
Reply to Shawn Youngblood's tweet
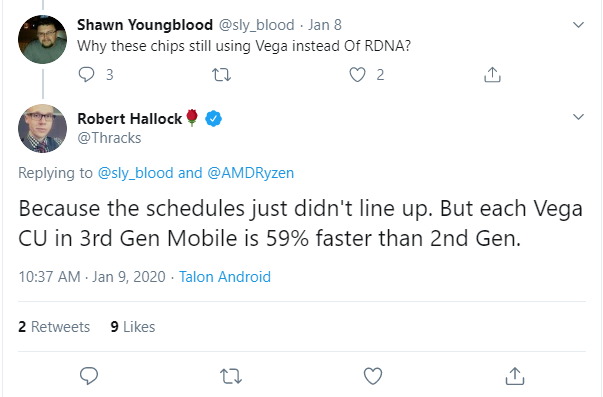click(x=87, y=75)
